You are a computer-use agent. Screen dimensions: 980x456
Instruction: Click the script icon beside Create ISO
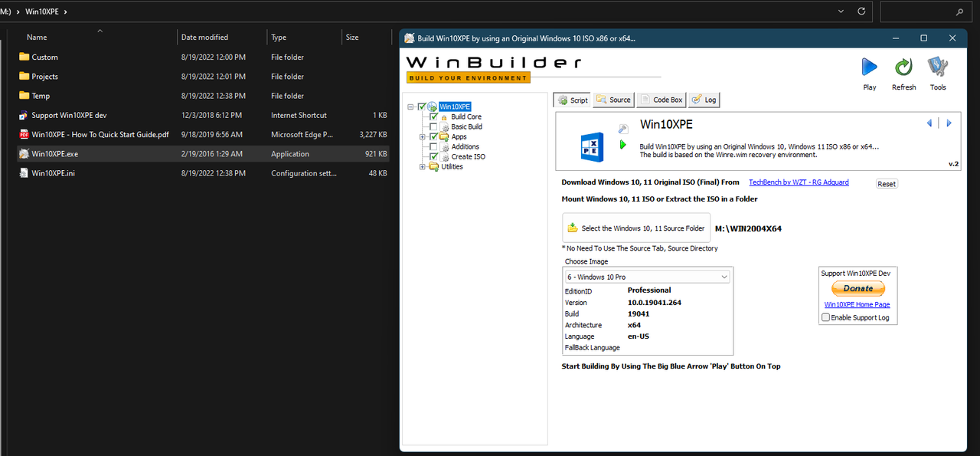click(x=444, y=156)
